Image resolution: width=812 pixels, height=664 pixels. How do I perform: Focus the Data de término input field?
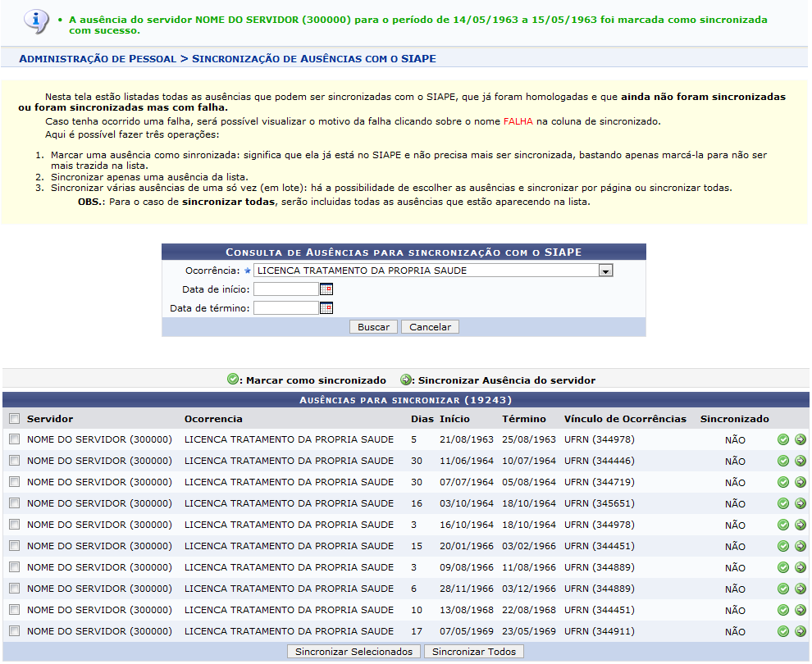pyautogui.click(x=285, y=308)
